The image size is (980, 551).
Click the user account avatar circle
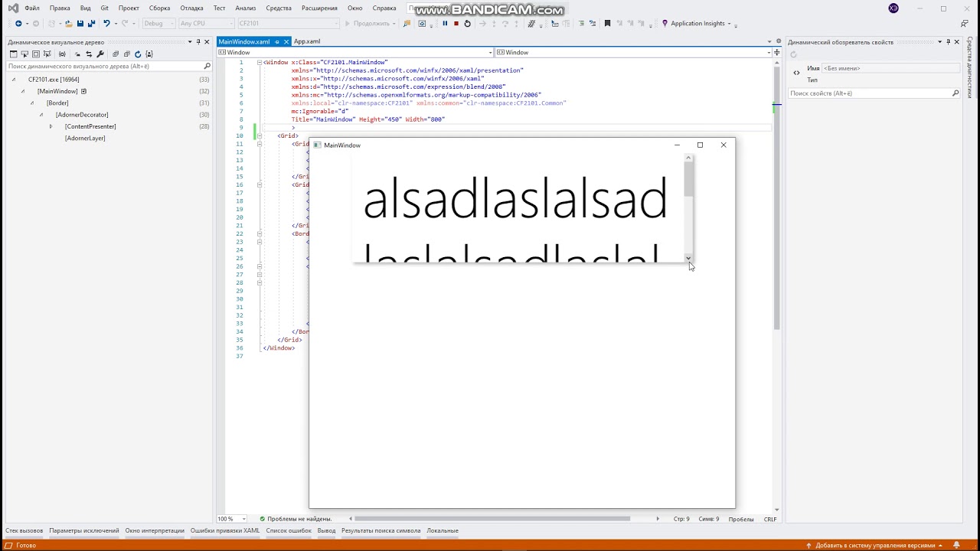click(x=893, y=8)
